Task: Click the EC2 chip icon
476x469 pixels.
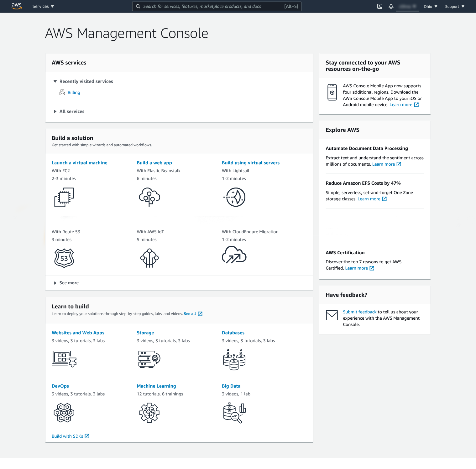Action: 64,197
